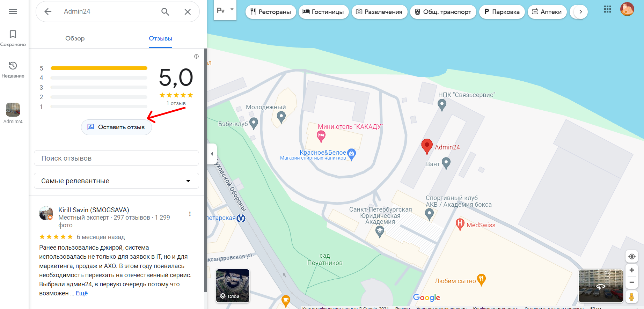Image resolution: width=644 pixels, height=309 pixels.
Task: Filter by Рестораны chip
Action: pyautogui.click(x=271, y=12)
